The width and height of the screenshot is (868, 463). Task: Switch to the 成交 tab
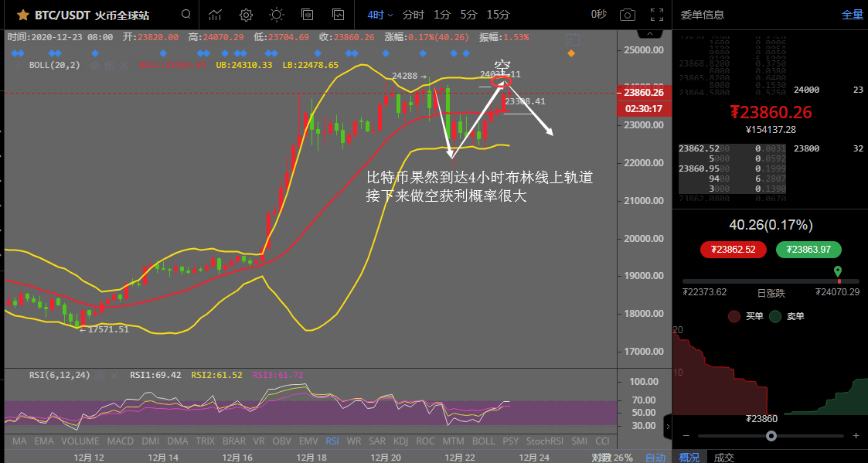coord(724,457)
